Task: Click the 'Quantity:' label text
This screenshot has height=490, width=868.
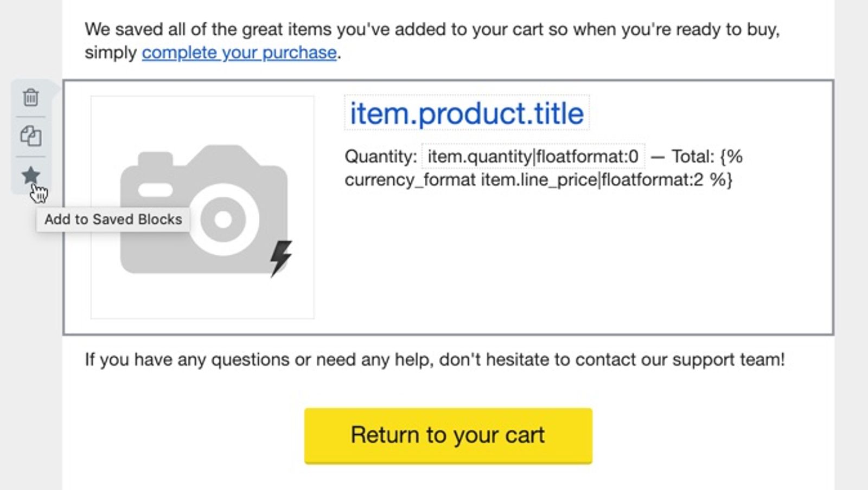Action: tap(380, 157)
